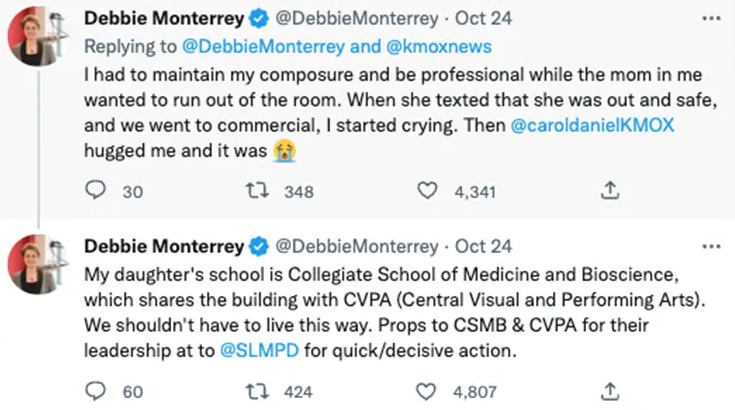735x410 pixels.
Task: Open more options for the first tweet
Action: pyautogui.click(x=711, y=18)
